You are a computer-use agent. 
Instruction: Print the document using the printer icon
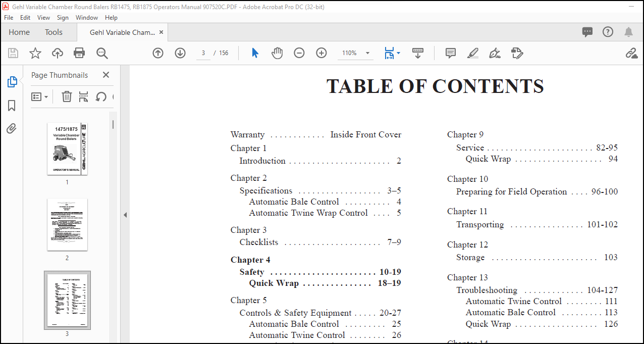(79, 53)
